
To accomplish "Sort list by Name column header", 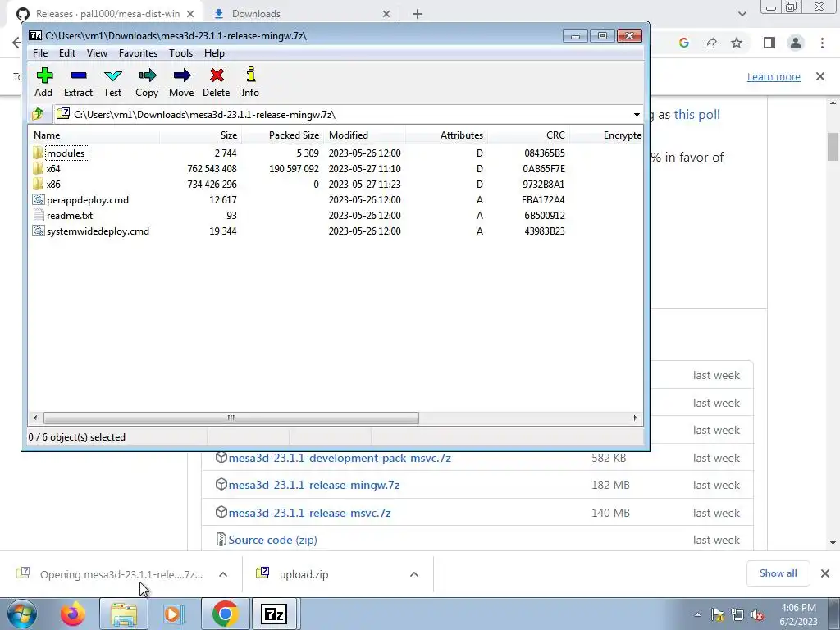I will pyautogui.click(x=94, y=135).
